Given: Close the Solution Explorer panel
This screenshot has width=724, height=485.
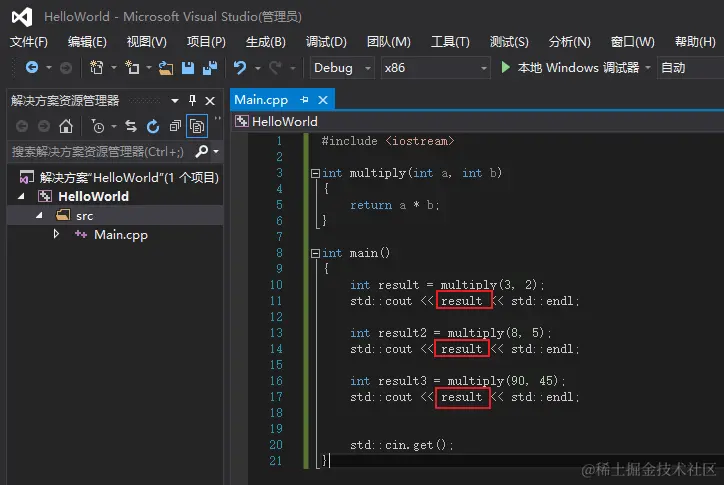Looking at the screenshot, I should 210,101.
